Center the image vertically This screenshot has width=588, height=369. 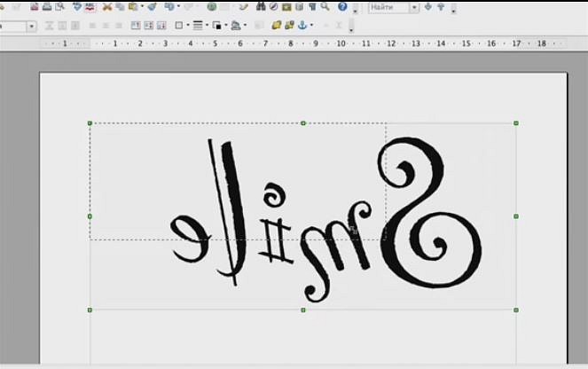click(x=148, y=26)
